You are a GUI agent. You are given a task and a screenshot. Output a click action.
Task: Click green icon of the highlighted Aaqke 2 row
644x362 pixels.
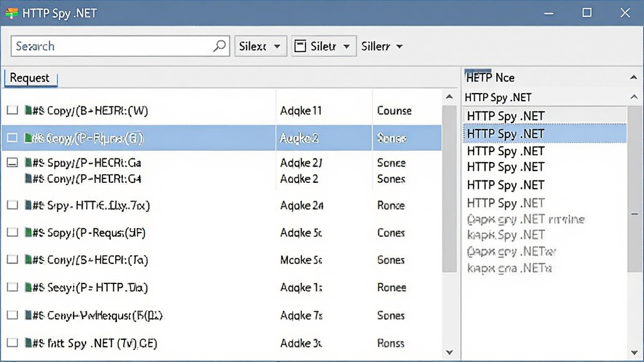(28, 138)
